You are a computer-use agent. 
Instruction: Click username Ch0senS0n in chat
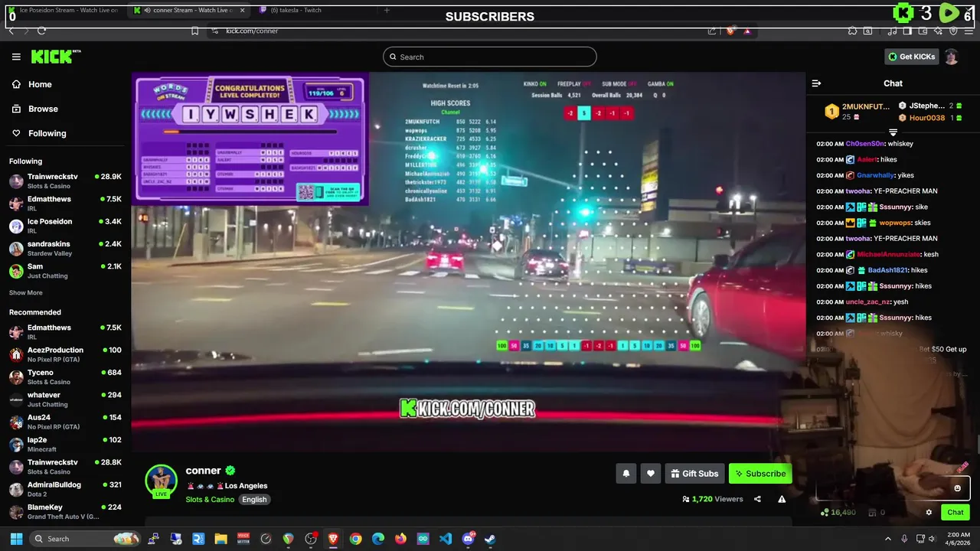point(865,144)
